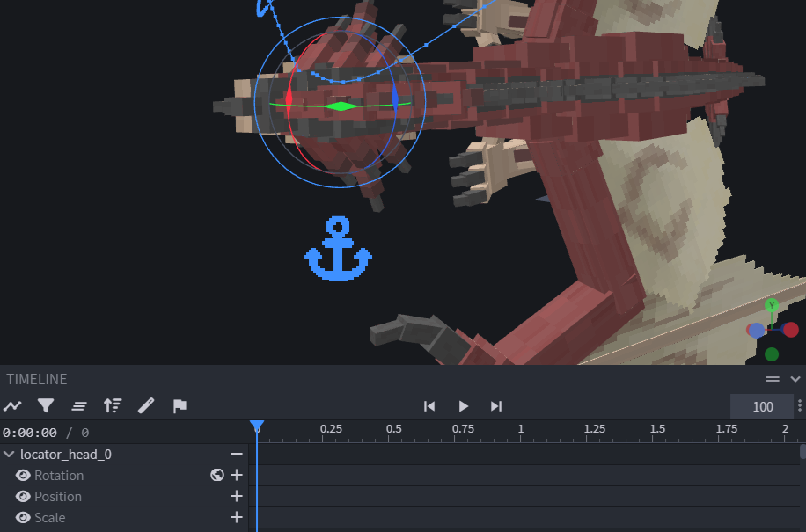Remove locator_head_0 using the minus button

point(235,454)
